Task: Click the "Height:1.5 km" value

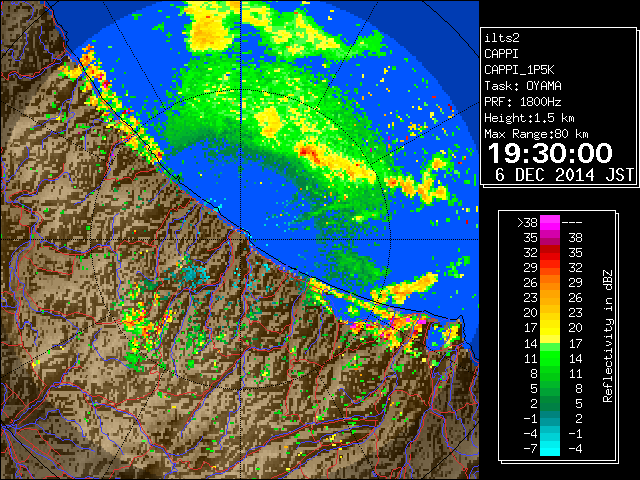Action: [529, 118]
